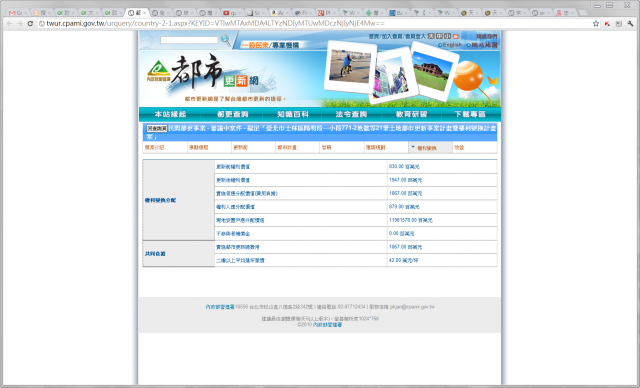
Task: Click the magnifier search icon beside the search box
Action: click(x=225, y=40)
